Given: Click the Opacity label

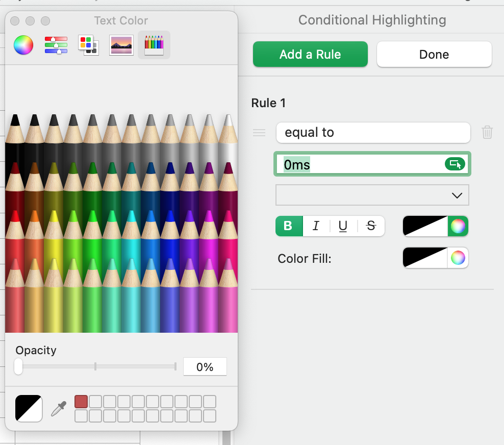Looking at the screenshot, I should pos(36,350).
